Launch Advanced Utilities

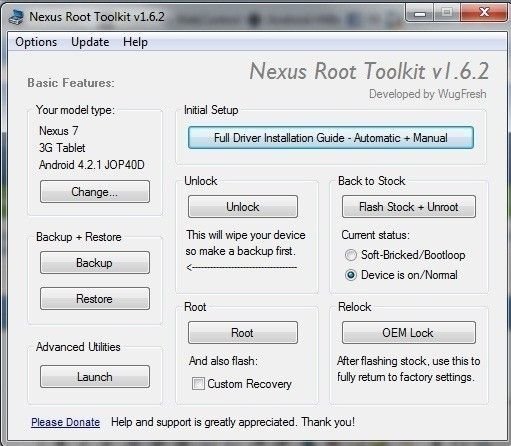pyautogui.click(x=95, y=377)
